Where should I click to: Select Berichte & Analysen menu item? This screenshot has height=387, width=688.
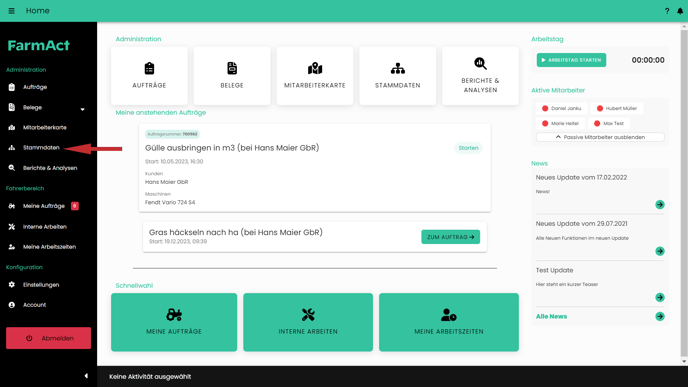[50, 168]
